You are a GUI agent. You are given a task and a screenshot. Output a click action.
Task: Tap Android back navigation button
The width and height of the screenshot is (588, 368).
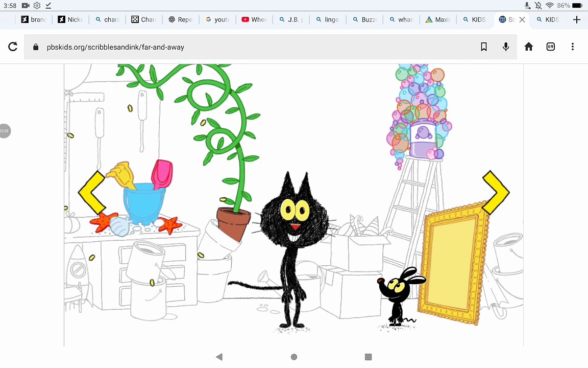pyautogui.click(x=219, y=357)
